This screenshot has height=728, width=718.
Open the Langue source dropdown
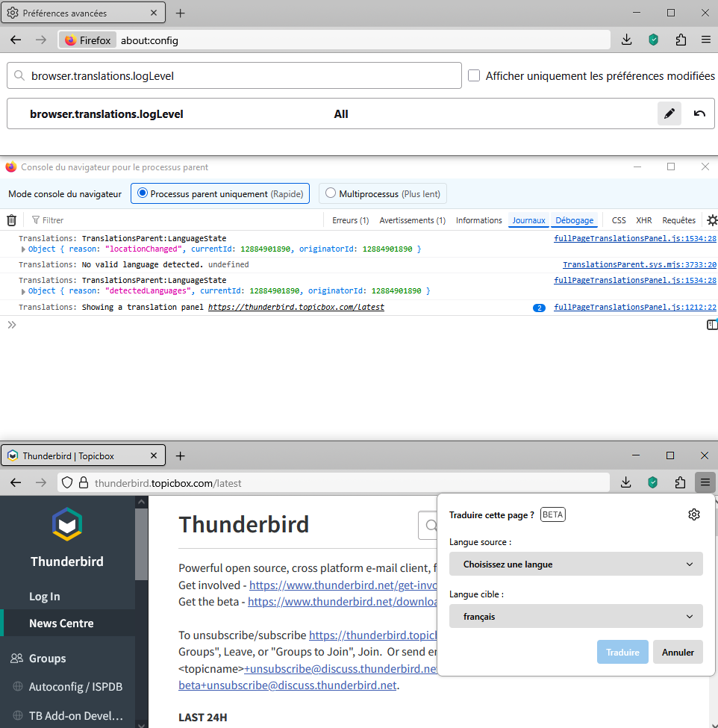575,564
